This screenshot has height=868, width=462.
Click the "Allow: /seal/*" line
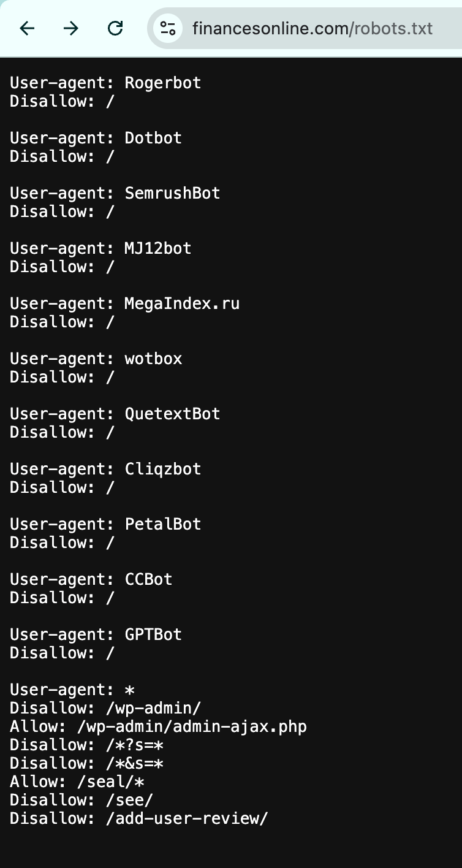pyautogui.click(x=77, y=782)
